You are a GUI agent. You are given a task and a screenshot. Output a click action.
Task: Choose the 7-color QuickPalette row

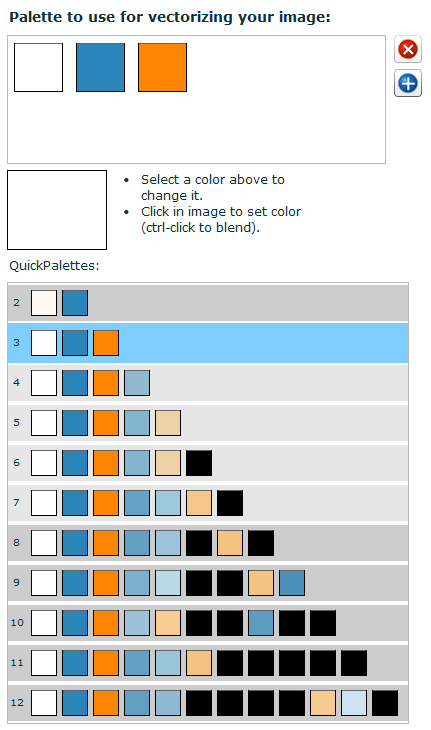click(208, 503)
